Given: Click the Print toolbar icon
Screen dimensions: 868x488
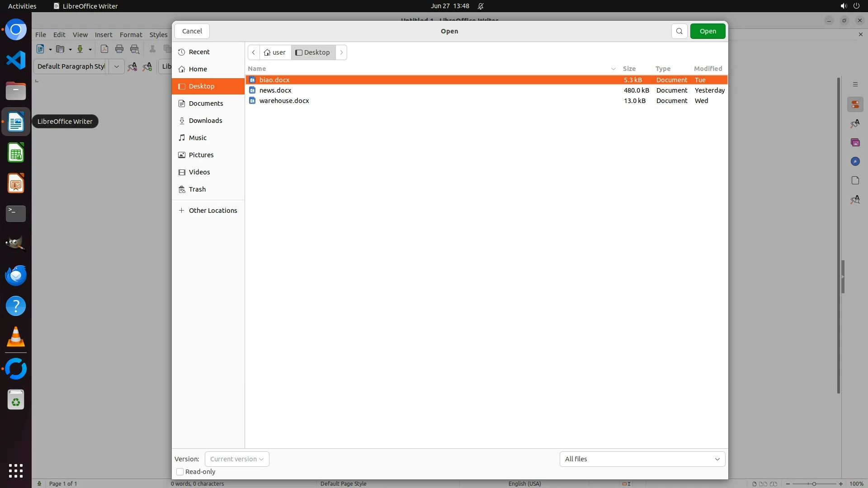Looking at the screenshot, I should [119, 49].
